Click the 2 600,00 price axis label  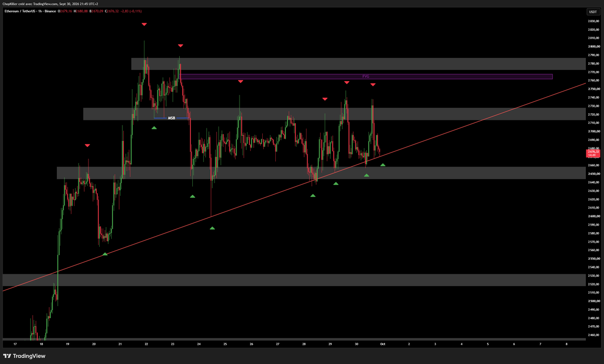(593, 216)
